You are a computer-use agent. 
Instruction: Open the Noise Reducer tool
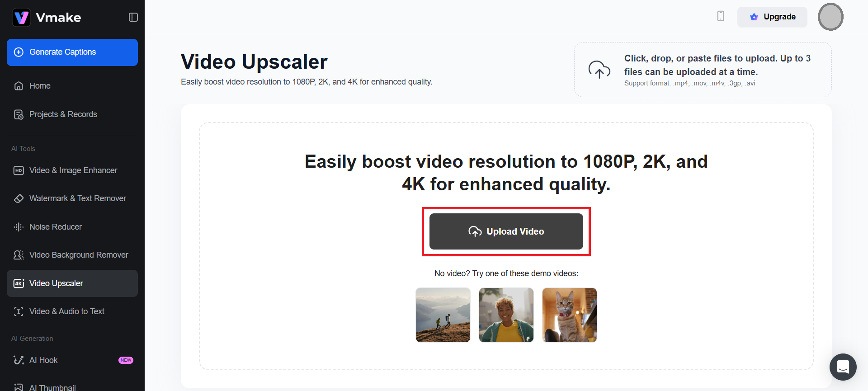point(72,227)
